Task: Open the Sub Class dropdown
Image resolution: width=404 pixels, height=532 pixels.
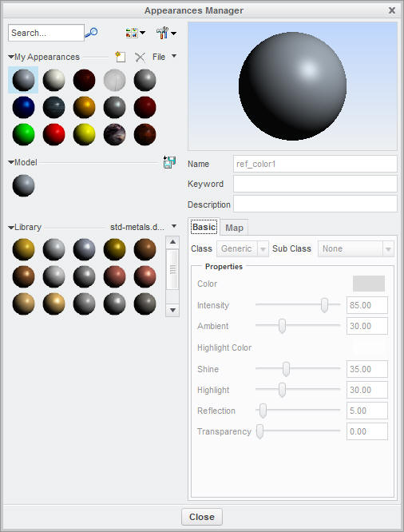Action: 356,248
